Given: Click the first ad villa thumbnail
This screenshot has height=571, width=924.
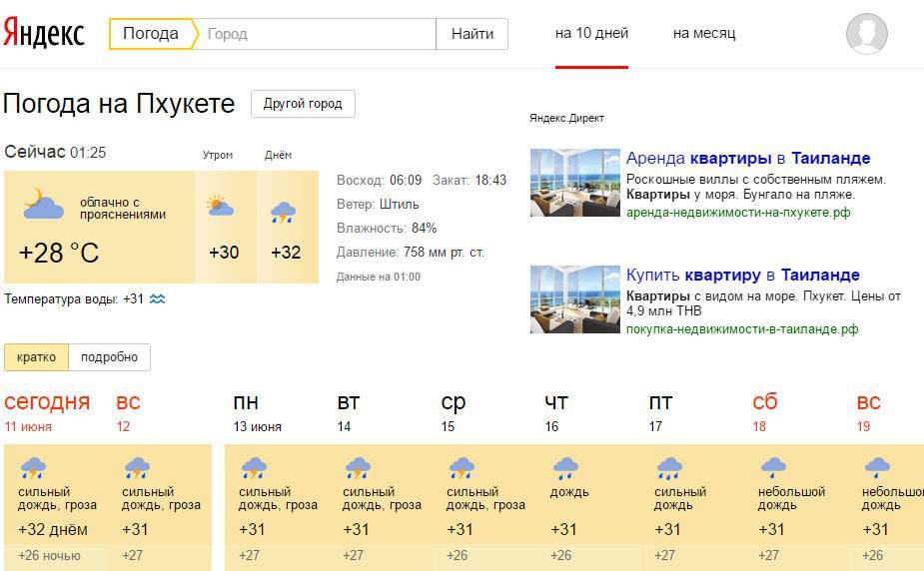Looking at the screenshot, I should pyautogui.click(x=574, y=183).
